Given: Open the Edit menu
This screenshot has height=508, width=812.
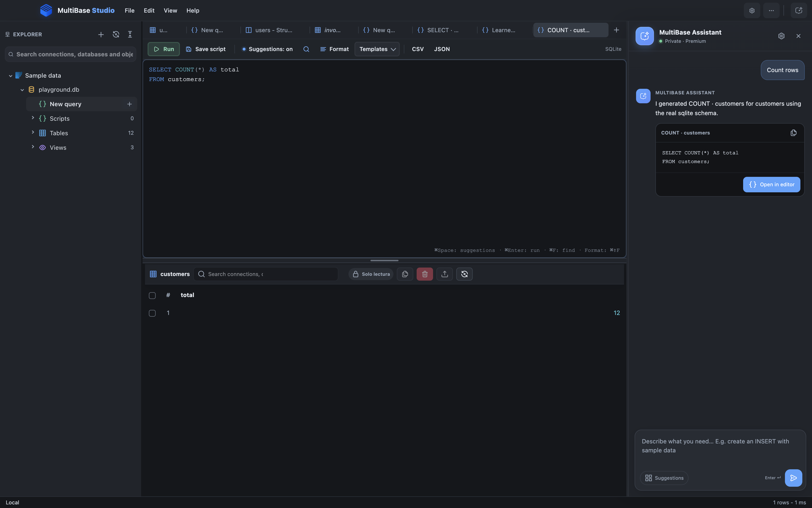Looking at the screenshot, I should click(x=149, y=10).
